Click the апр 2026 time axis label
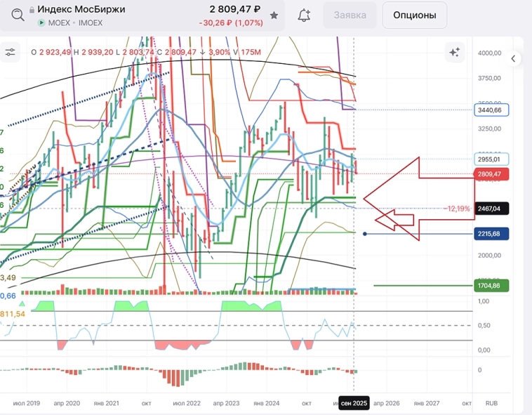This screenshot has height=415, width=532. click(x=387, y=403)
